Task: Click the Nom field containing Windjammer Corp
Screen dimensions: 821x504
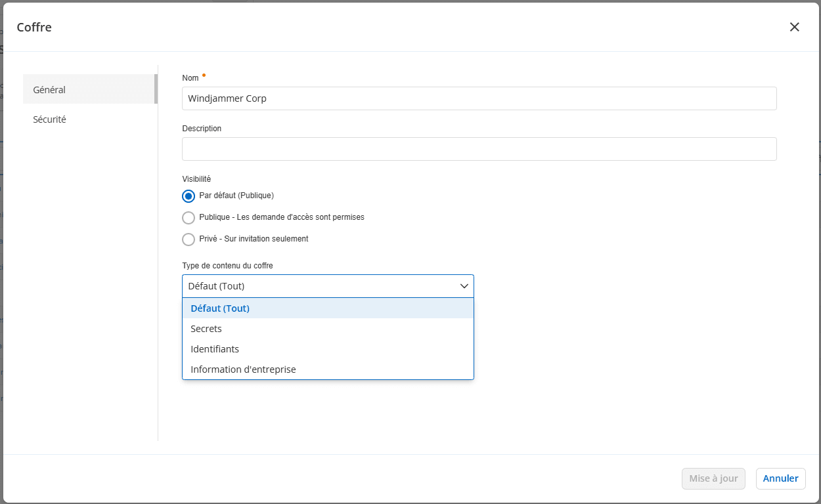Action: click(479, 98)
